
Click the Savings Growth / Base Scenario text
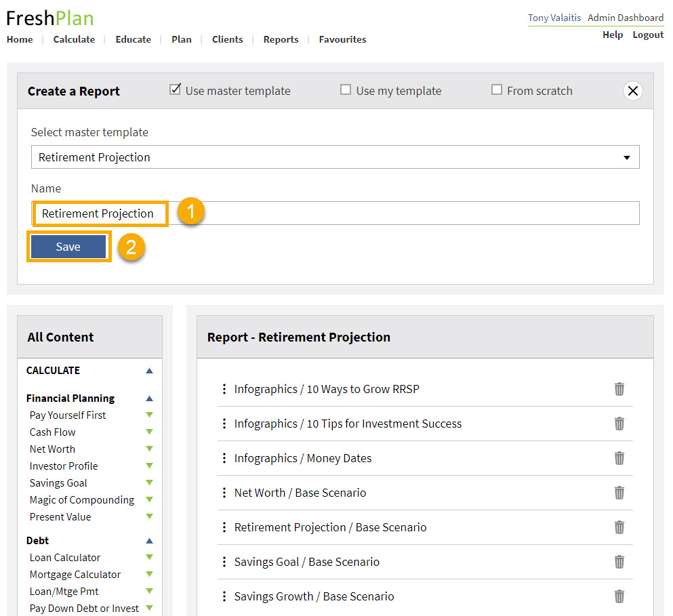point(314,596)
